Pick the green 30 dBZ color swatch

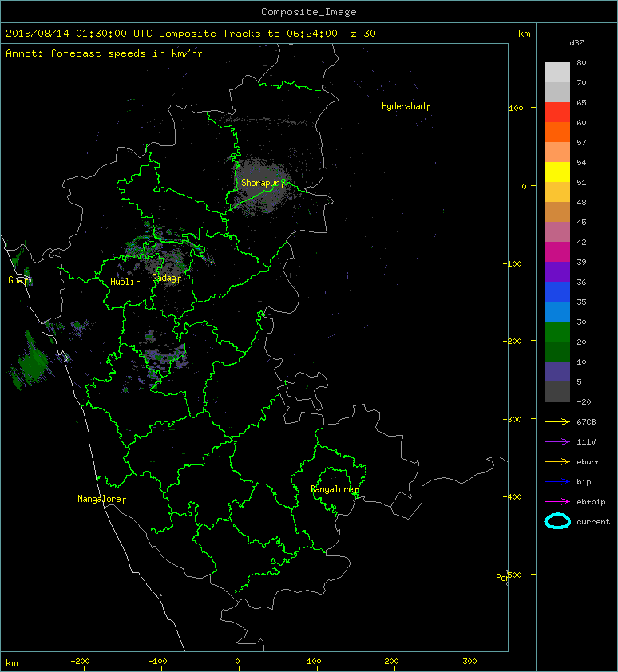point(557,331)
